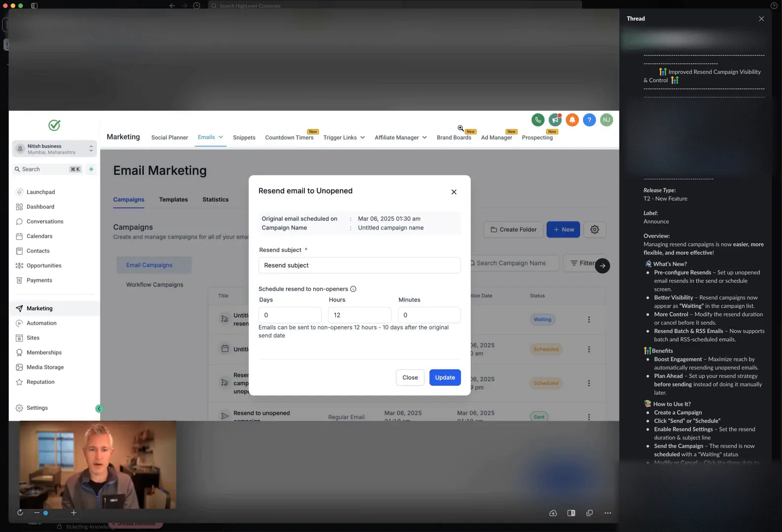Go forward using the Slack history arrow
The image size is (782, 532).
(x=185, y=6)
